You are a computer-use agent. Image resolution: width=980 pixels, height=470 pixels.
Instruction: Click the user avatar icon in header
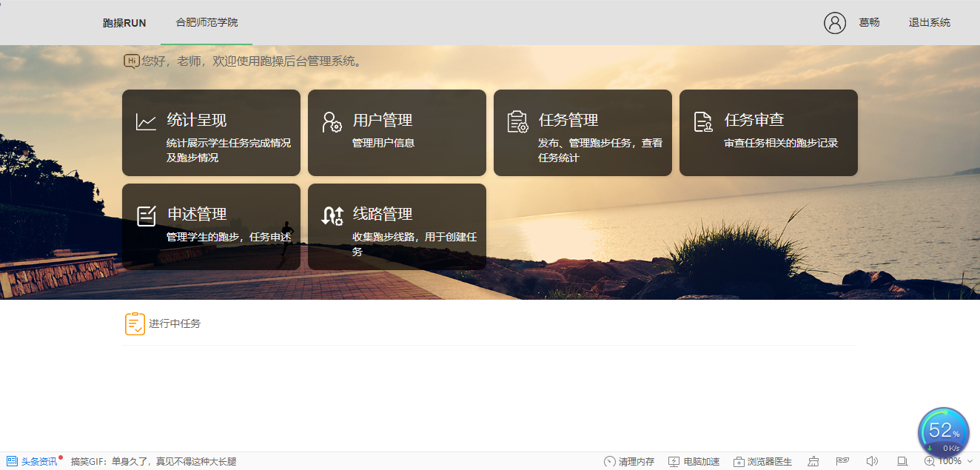[834, 23]
